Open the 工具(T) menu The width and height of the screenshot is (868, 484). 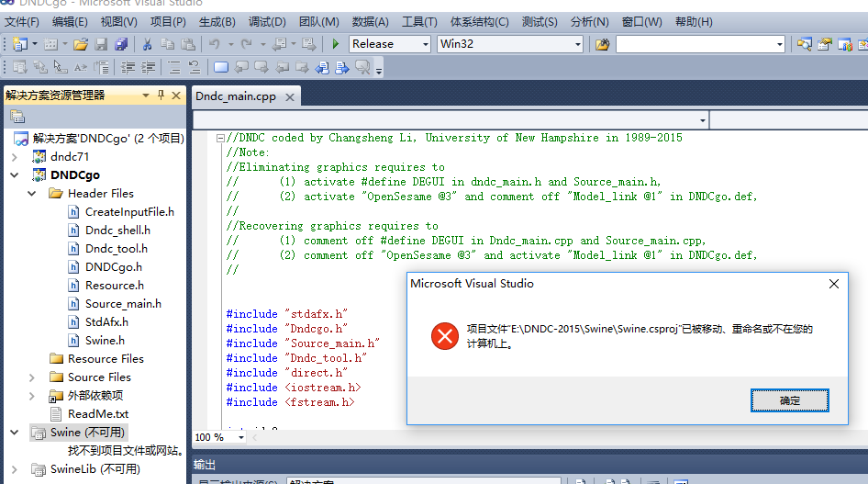coord(419,22)
